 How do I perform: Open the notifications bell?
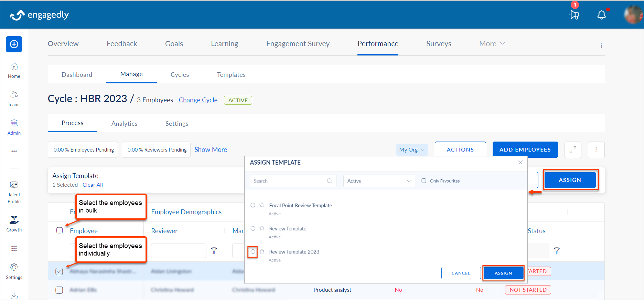click(x=602, y=15)
